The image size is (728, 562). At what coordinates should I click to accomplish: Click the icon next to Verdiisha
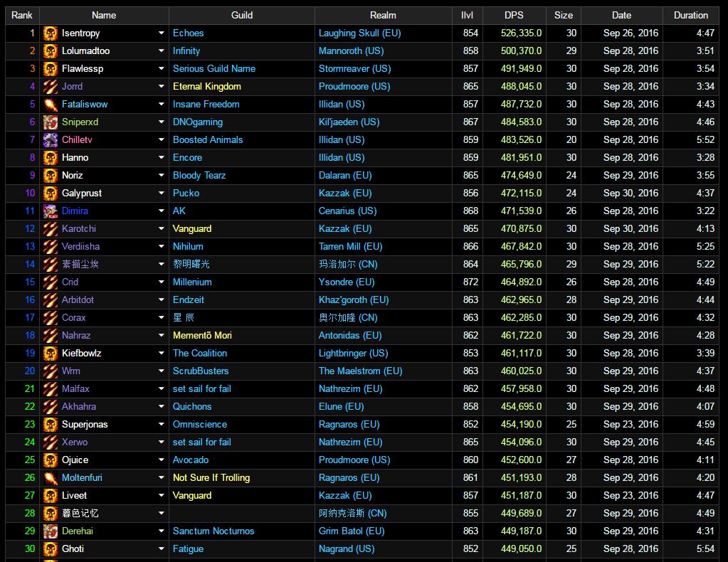pos(50,246)
